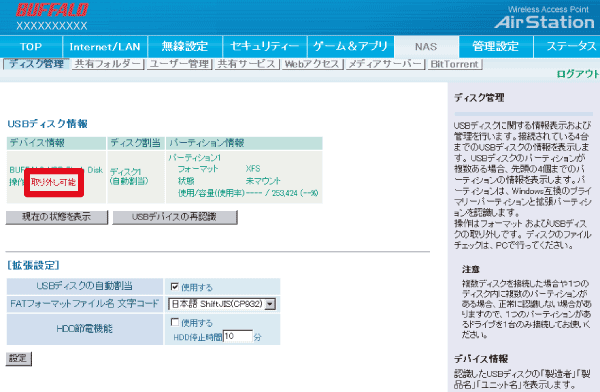Switch to the 無線設定 tab
The height and width of the screenshot is (392, 600).
point(185,47)
